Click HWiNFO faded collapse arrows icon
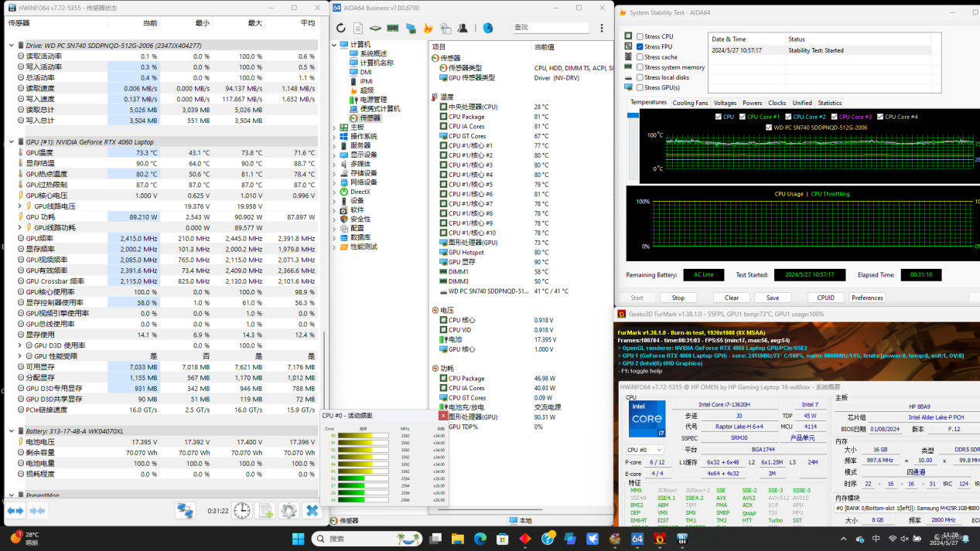This screenshot has width=980, height=551. (x=36, y=511)
